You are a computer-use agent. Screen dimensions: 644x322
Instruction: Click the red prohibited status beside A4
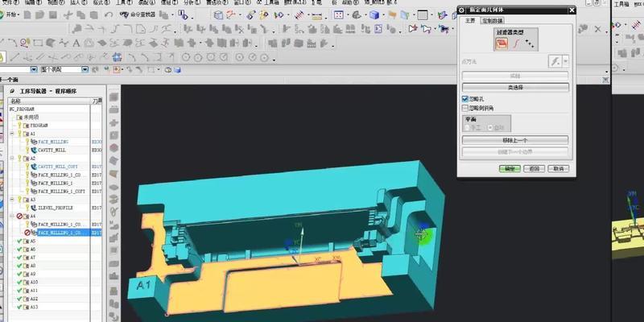click(19, 216)
